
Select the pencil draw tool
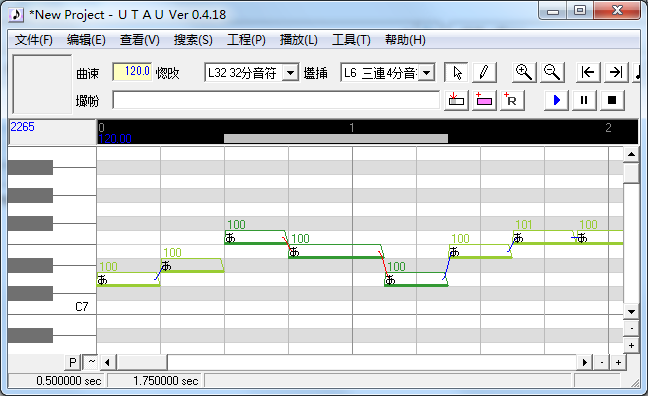point(484,73)
